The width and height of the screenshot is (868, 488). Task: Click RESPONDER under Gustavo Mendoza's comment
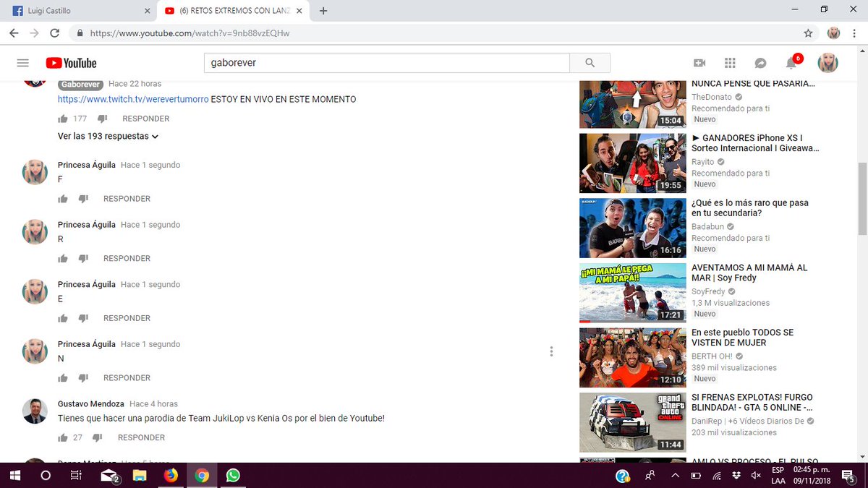(141, 437)
